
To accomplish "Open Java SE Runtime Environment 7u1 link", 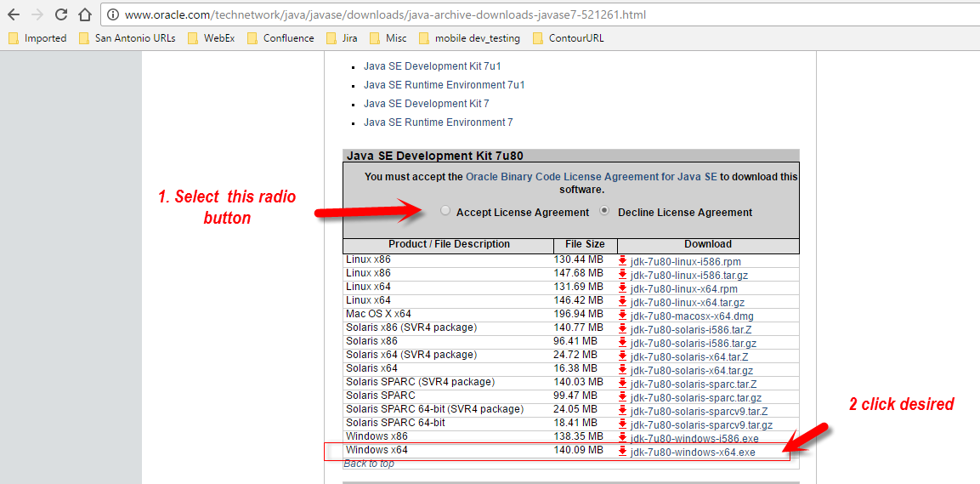I will click(444, 84).
